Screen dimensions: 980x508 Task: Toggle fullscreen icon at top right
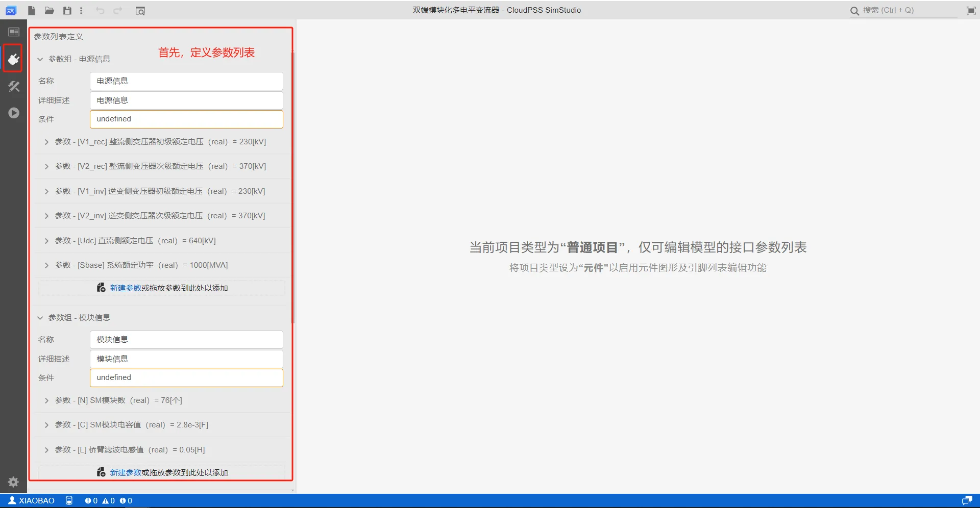(x=971, y=11)
